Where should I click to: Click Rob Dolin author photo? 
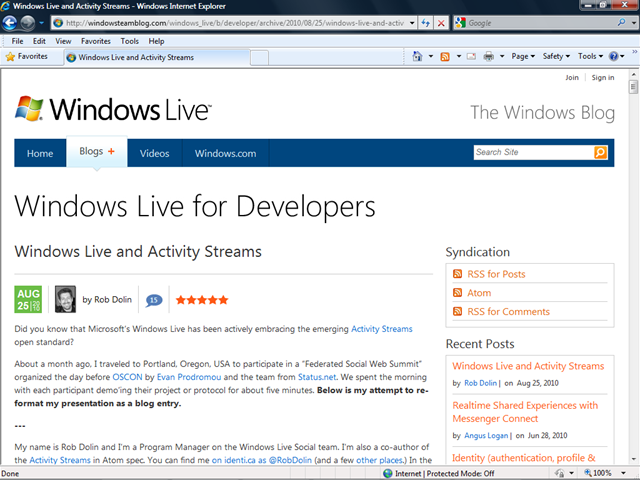[65, 299]
